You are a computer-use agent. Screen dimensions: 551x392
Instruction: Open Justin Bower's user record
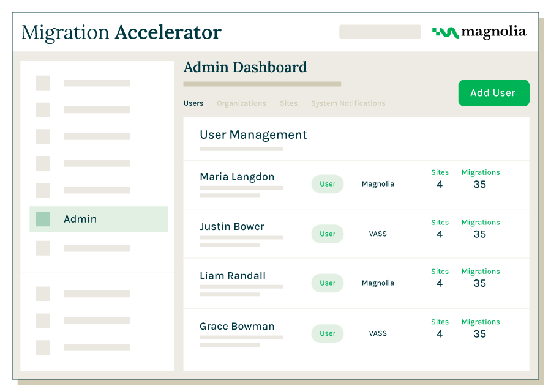[x=232, y=226]
